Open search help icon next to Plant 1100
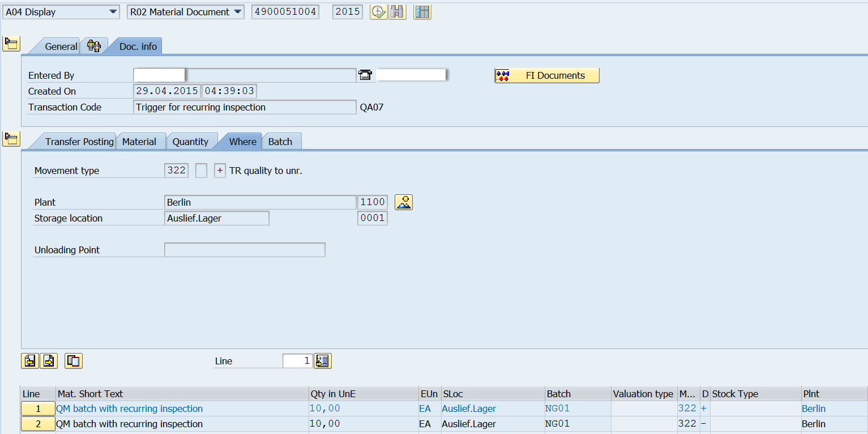Viewport: 868px width, 434px height. click(x=404, y=202)
